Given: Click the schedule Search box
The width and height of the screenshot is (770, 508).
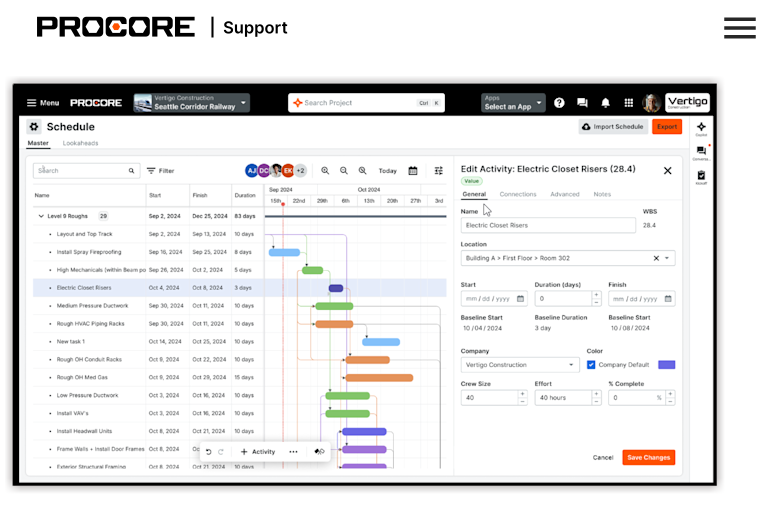Looking at the screenshot, I should (86, 170).
